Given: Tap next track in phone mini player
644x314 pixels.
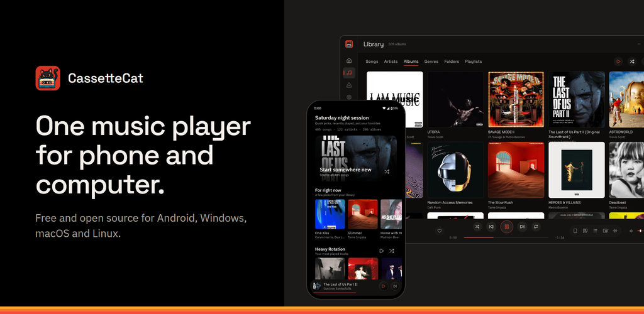Looking at the screenshot, I should pyautogui.click(x=395, y=286).
